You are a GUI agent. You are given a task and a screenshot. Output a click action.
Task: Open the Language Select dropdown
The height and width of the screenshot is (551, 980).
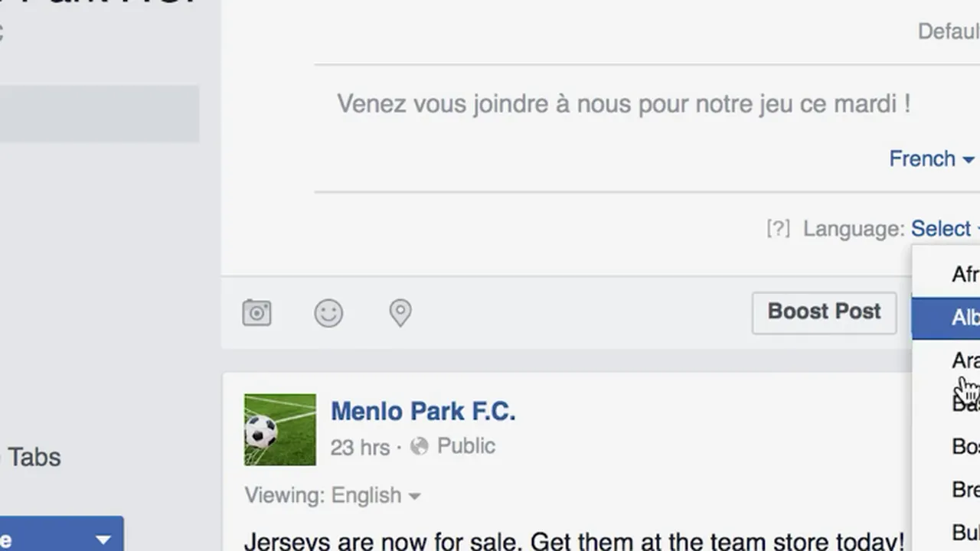tap(943, 229)
